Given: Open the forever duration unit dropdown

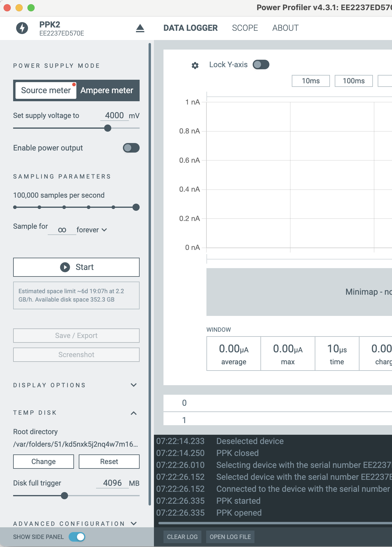Looking at the screenshot, I should (92, 230).
